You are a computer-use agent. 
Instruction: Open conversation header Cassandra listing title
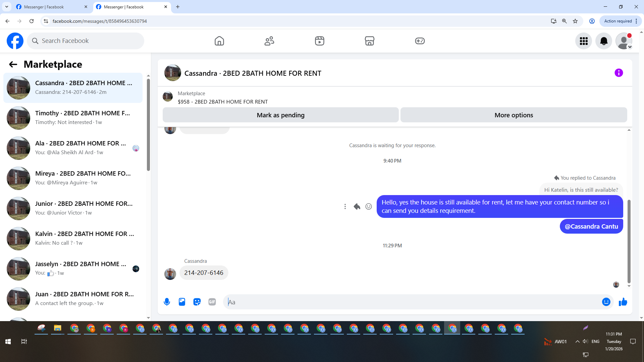pos(253,73)
